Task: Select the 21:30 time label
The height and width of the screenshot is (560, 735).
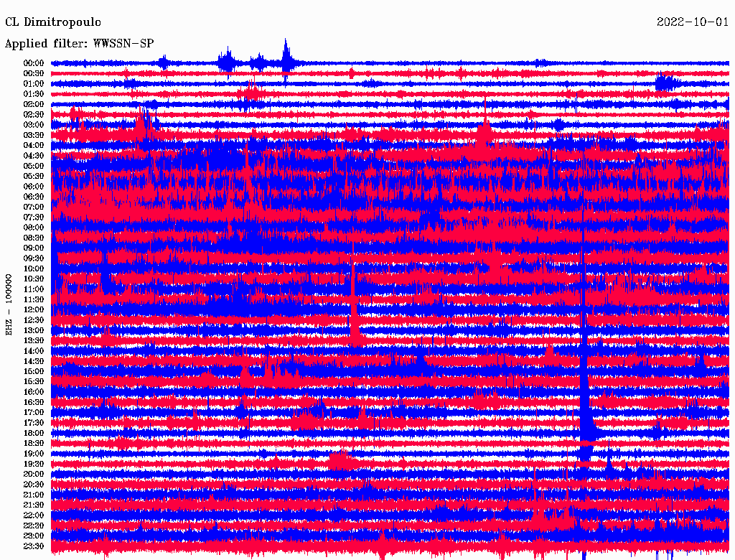Action: pyautogui.click(x=34, y=505)
